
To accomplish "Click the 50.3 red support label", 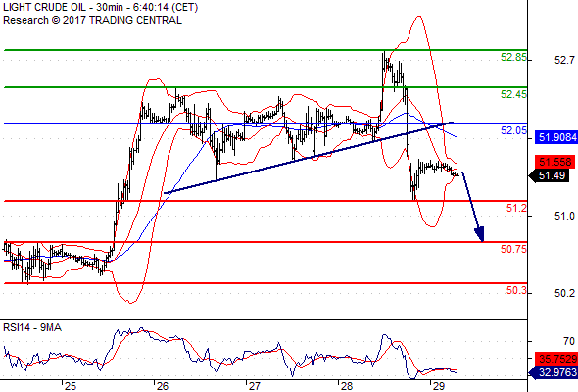I will tap(516, 291).
